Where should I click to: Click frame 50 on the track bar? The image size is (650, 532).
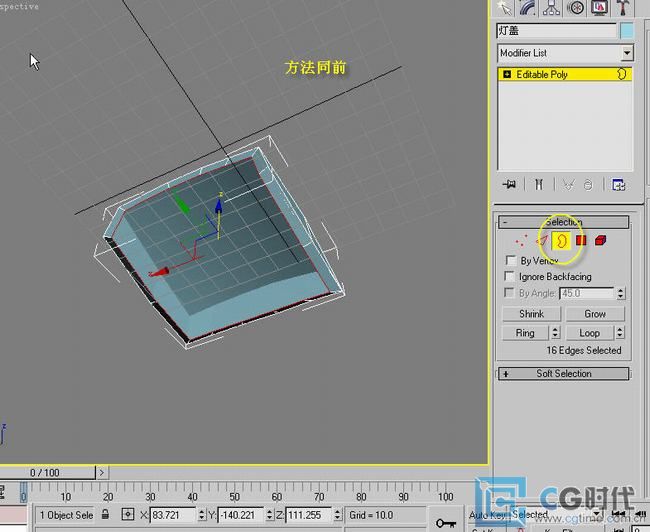click(235, 496)
